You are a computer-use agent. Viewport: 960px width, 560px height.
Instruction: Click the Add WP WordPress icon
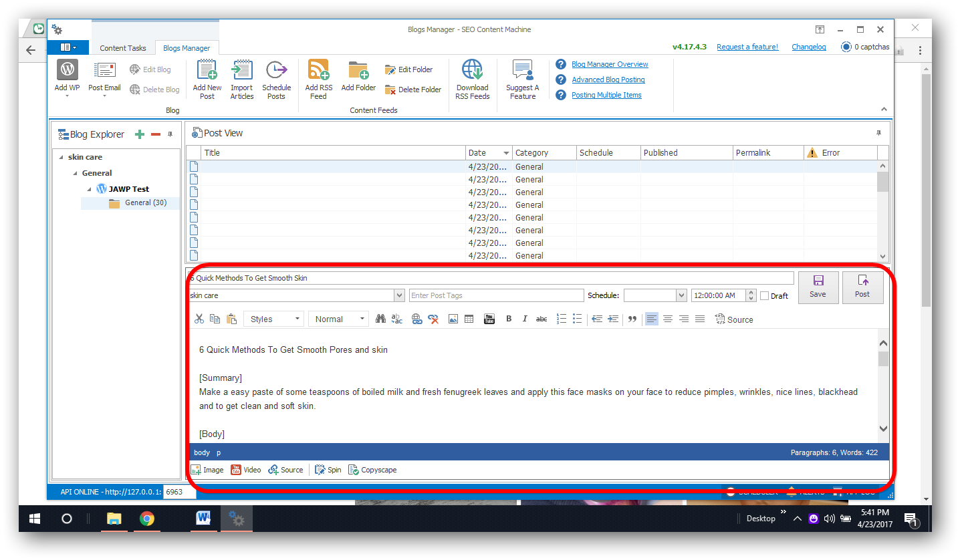(67, 70)
